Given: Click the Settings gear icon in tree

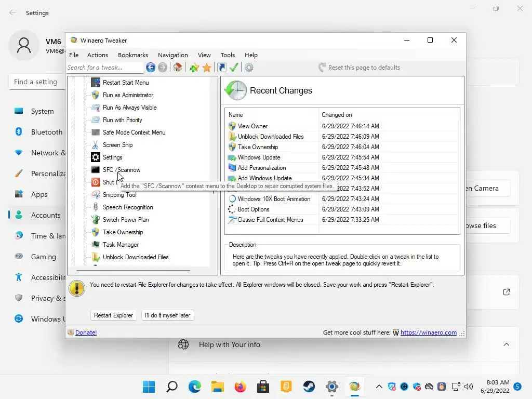Looking at the screenshot, I should tap(96, 157).
